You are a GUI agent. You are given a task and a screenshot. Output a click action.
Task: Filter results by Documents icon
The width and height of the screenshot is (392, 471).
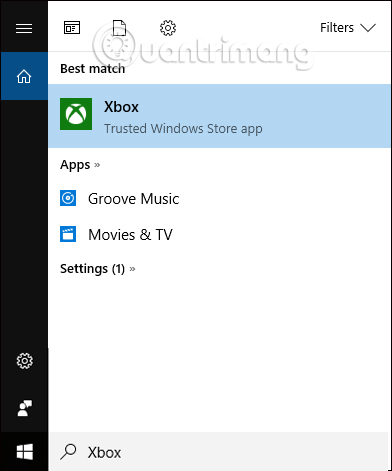pos(119,28)
